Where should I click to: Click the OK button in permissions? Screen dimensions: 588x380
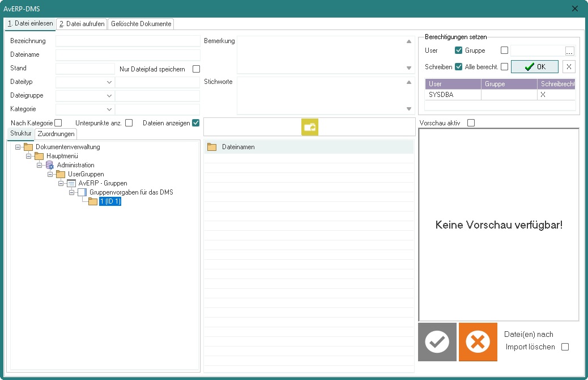[534, 66]
